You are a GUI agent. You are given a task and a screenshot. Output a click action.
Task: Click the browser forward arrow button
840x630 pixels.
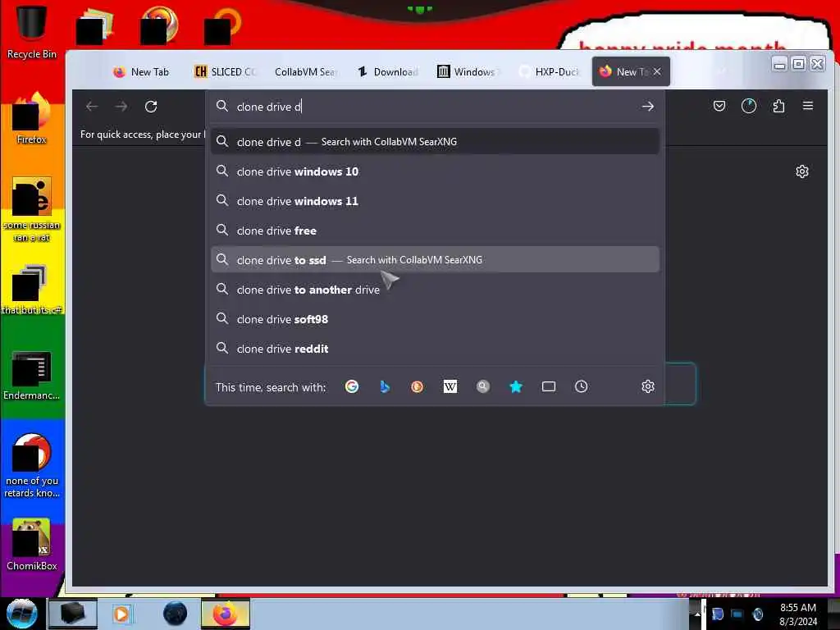click(121, 106)
